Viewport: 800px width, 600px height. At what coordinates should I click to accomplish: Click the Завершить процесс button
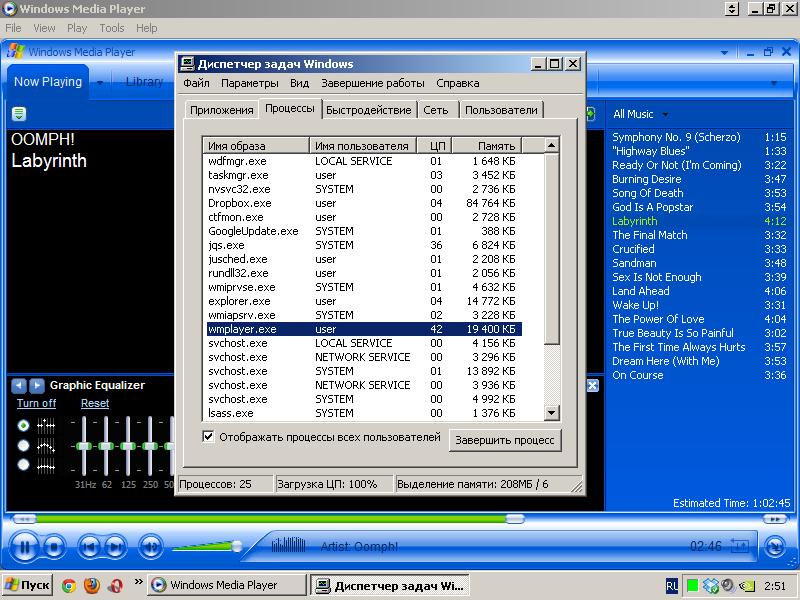(x=505, y=440)
